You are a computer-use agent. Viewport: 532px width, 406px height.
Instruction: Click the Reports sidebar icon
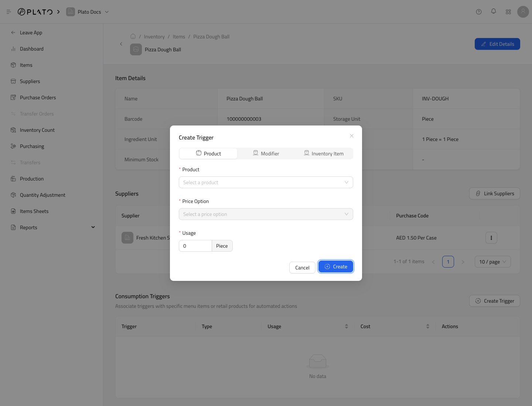point(13,227)
